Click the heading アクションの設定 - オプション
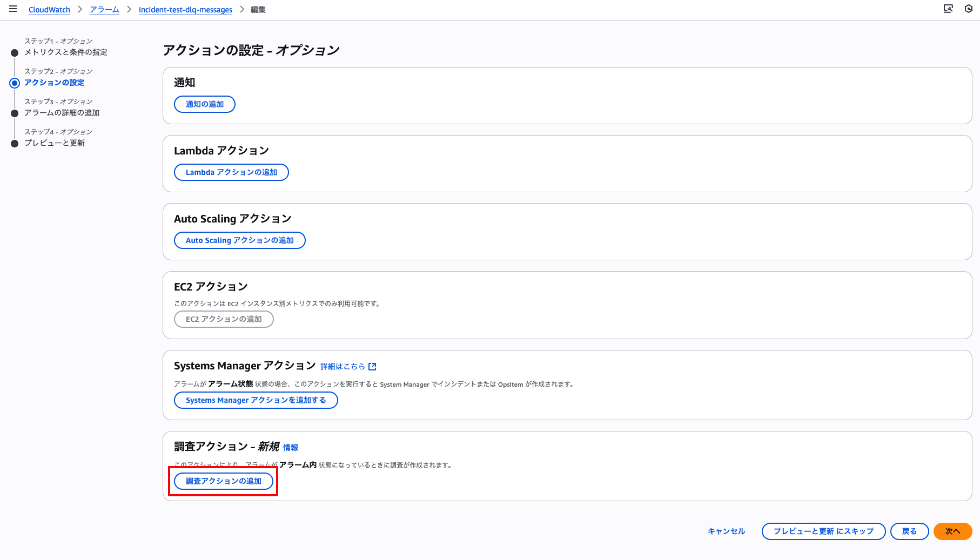980x560 pixels. (x=251, y=50)
